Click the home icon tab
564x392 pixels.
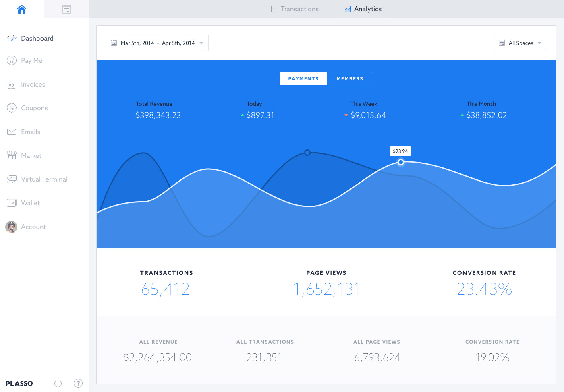[22, 9]
